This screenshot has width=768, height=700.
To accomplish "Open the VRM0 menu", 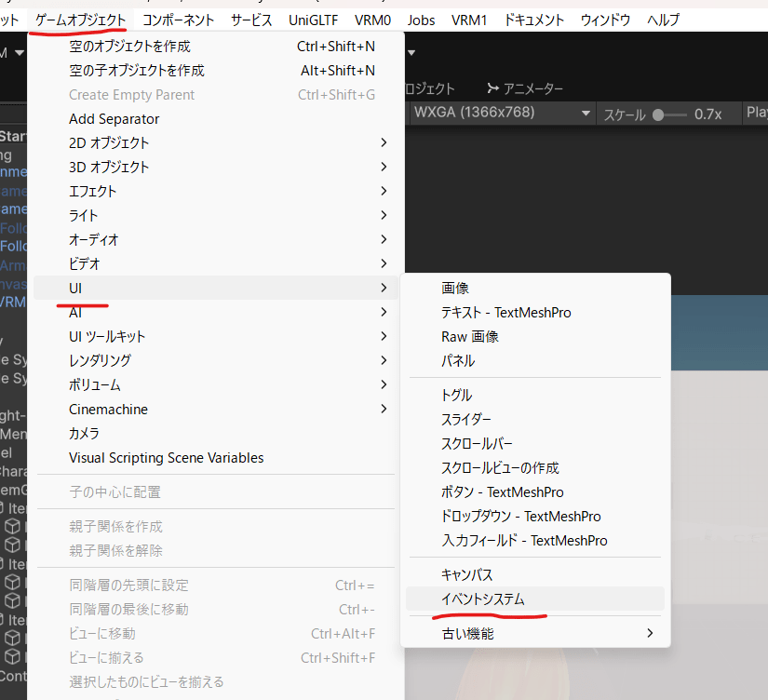I will [x=372, y=19].
